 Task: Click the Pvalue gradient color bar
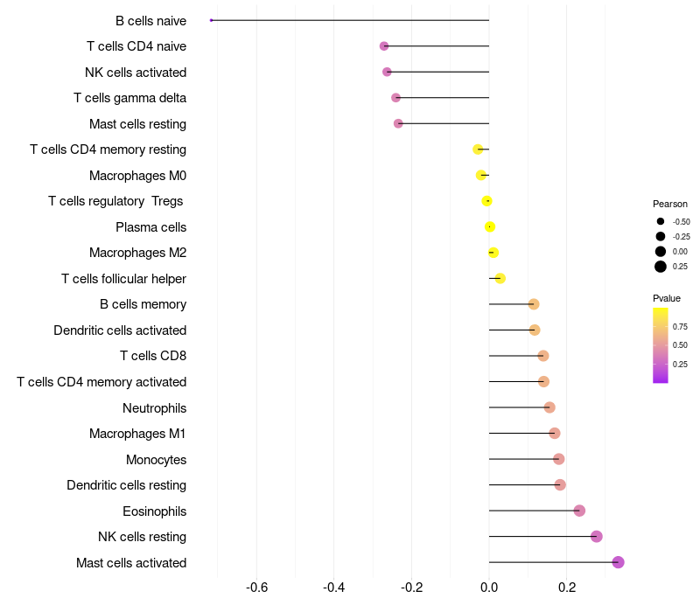[661, 344]
